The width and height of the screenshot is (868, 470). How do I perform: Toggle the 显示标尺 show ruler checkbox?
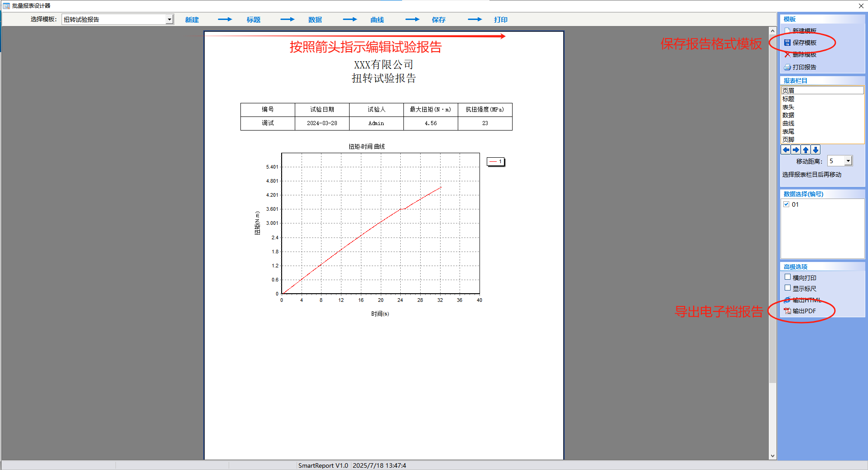(787, 288)
